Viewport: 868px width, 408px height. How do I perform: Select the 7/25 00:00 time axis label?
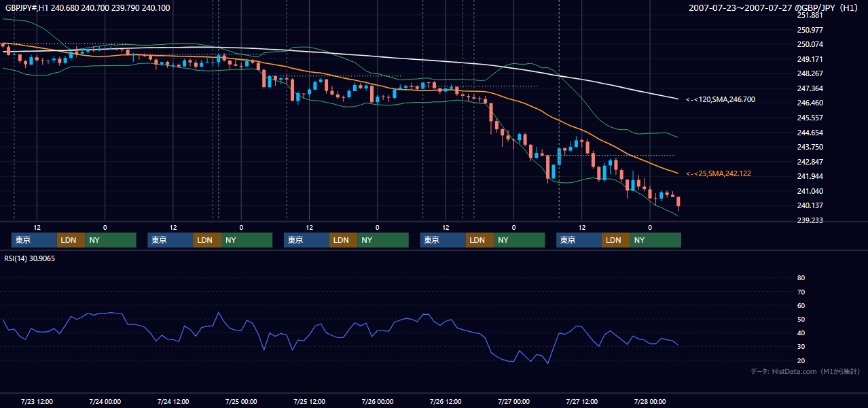pos(241,401)
